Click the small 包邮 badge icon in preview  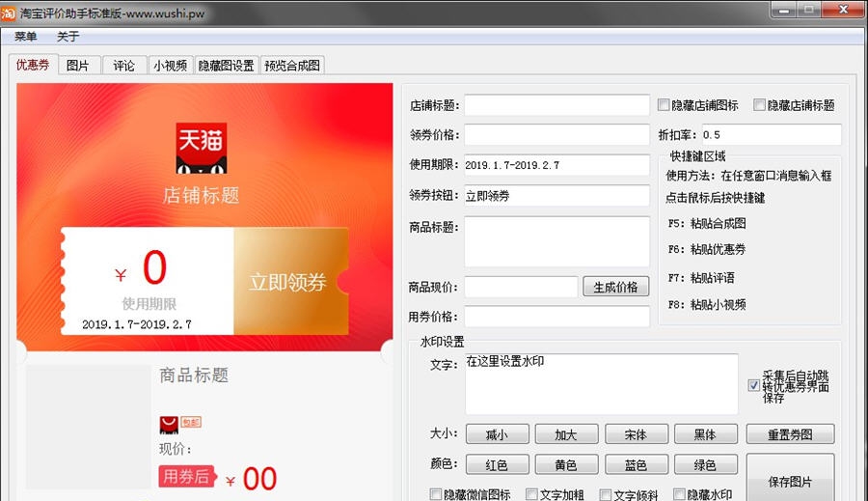pyautogui.click(x=191, y=422)
